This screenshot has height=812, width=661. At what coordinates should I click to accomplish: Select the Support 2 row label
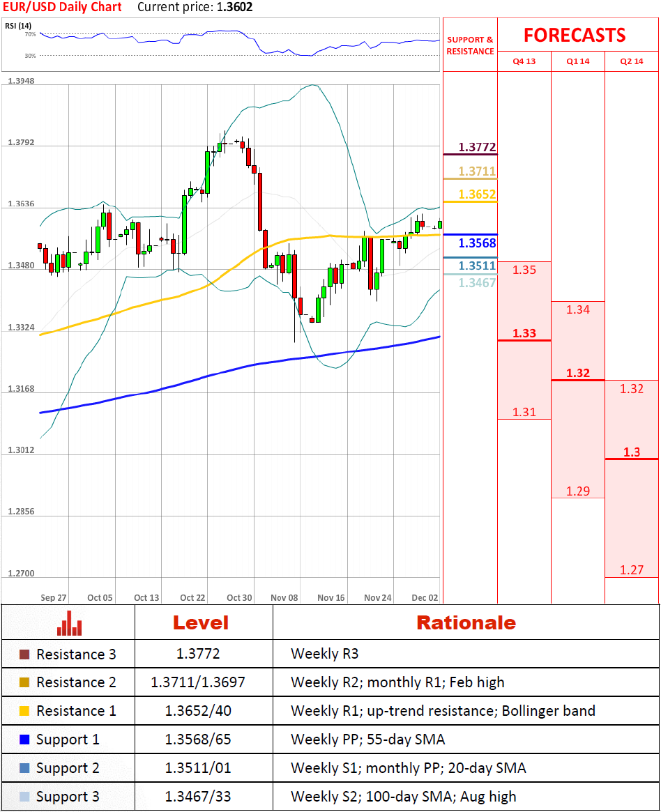68,768
